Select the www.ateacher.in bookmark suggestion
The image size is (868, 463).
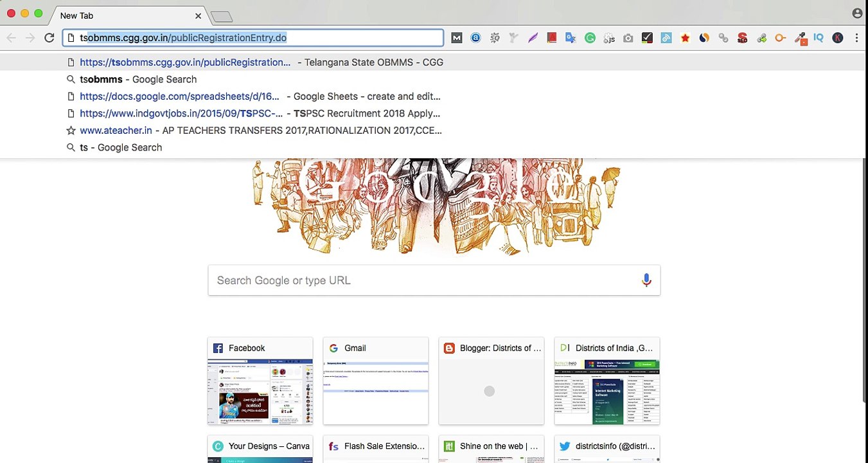coord(432,131)
